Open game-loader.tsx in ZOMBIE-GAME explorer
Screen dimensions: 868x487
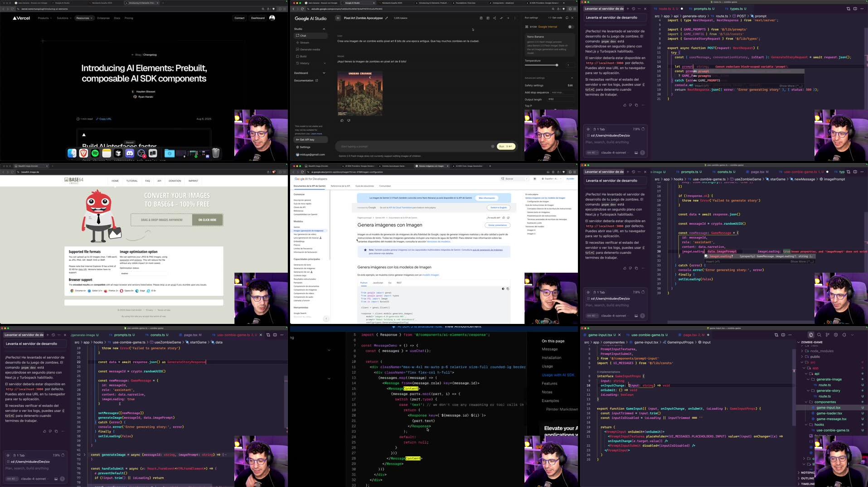[829, 413]
